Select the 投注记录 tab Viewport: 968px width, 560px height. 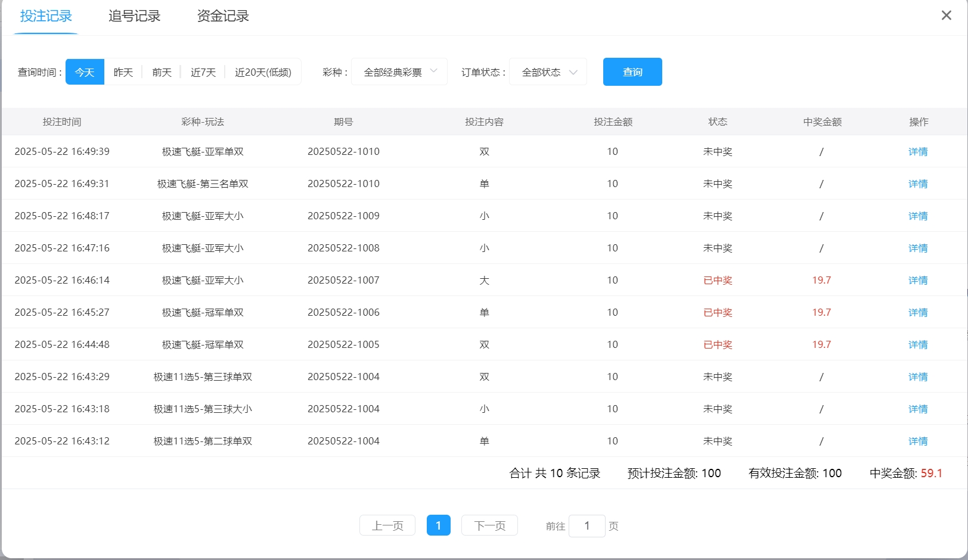(46, 16)
